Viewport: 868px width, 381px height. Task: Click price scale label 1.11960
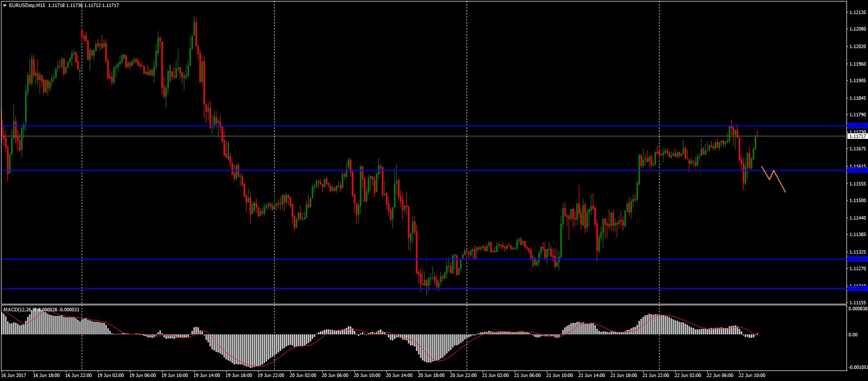coord(858,64)
